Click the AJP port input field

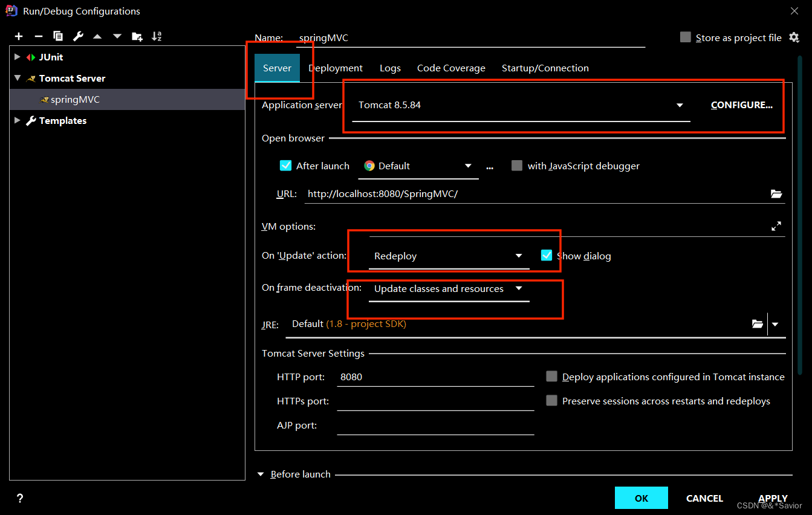point(435,426)
